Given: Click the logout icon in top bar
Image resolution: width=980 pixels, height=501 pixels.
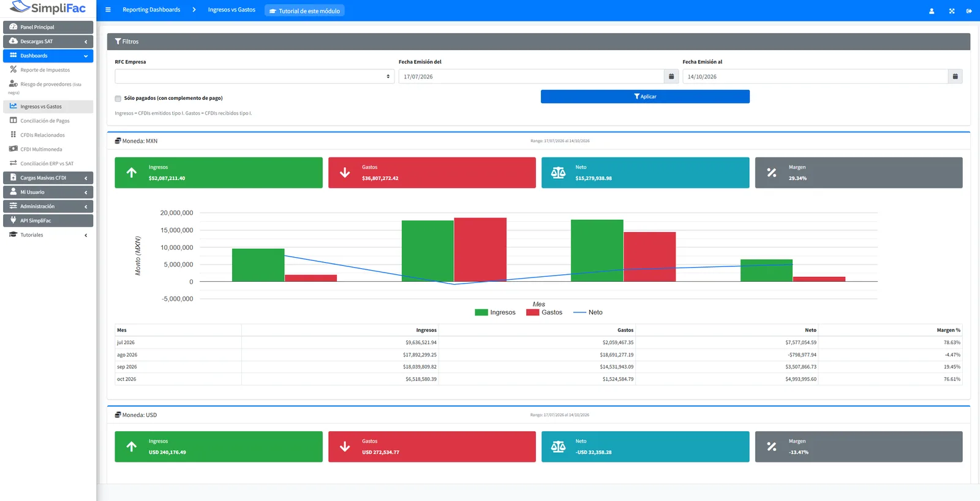Looking at the screenshot, I should coord(969,11).
